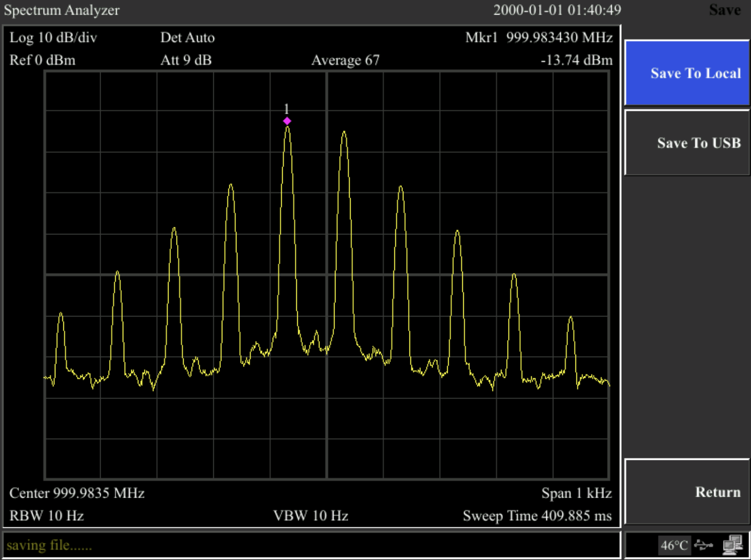This screenshot has width=751, height=560.
Task: Click the Center 999.9835 MHz frequency field
Action: [x=76, y=493]
